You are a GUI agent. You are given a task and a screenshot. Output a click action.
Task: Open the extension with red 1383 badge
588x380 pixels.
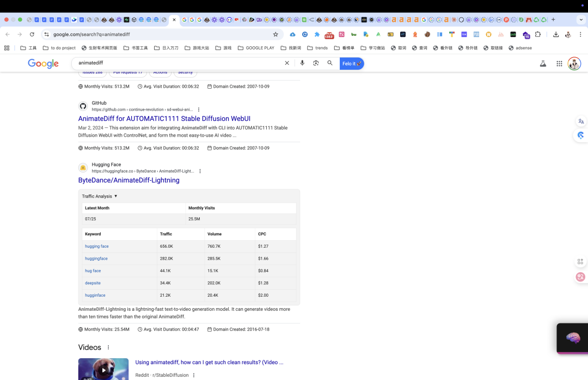coord(329,35)
